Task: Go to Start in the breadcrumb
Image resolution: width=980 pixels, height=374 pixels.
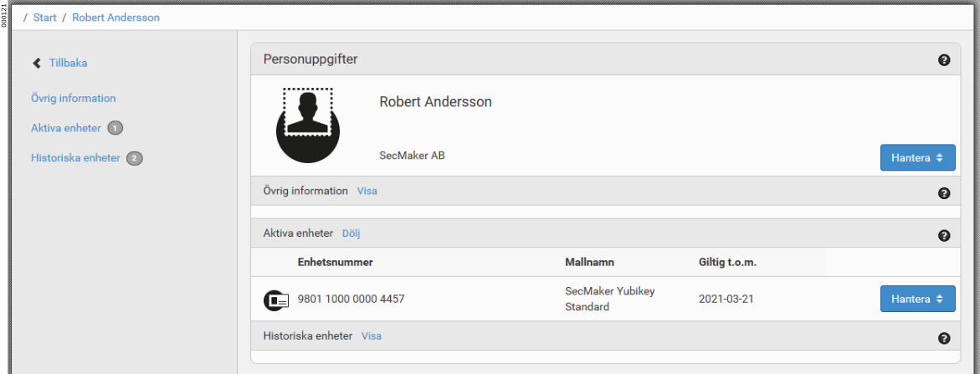Action: point(45,17)
